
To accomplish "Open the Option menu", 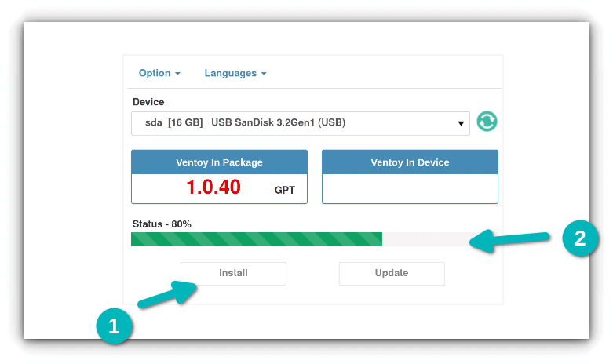I will (x=155, y=73).
